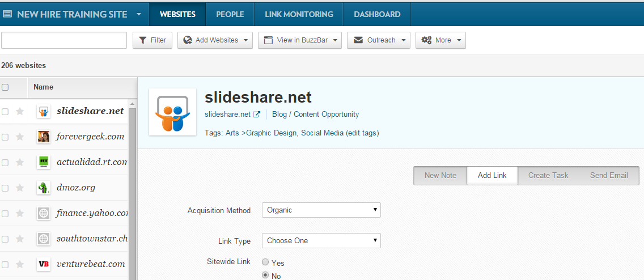
Task: Click the dmoz.org dragon favicon
Action: coord(44,188)
